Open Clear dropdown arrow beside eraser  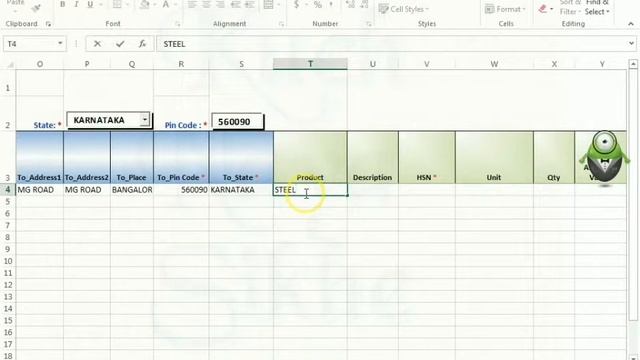pyautogui.click(x=551, y=9)
